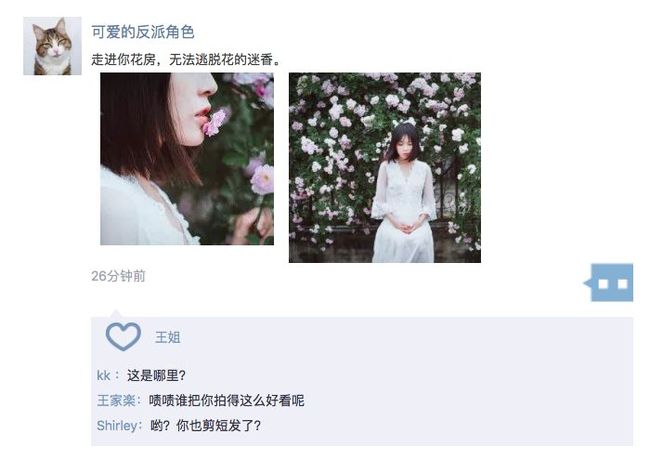Open poster name 可爱的反派角色
The image size is (650, 460).
143,32
